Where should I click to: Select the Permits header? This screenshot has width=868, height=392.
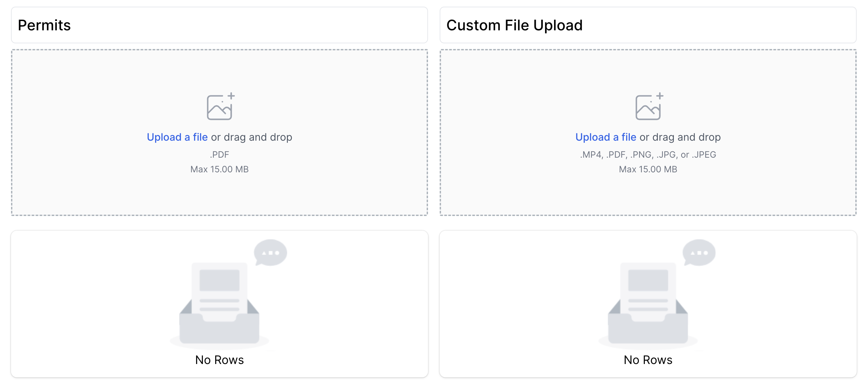click(x=44, y=25)
